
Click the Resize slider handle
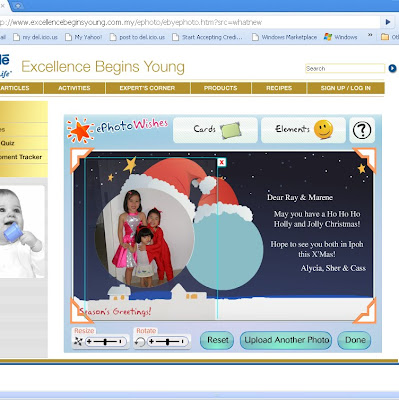pos(105,342)
